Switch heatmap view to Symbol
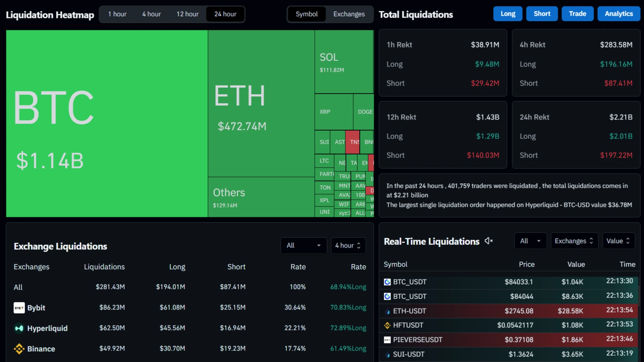The width and height of the screenshot is (644, 362). [307, 14]
